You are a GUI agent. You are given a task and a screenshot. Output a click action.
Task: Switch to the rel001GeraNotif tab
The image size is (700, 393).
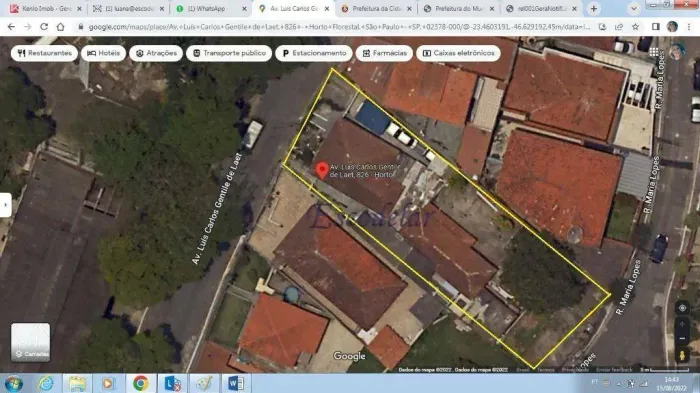tap(542, 8)
